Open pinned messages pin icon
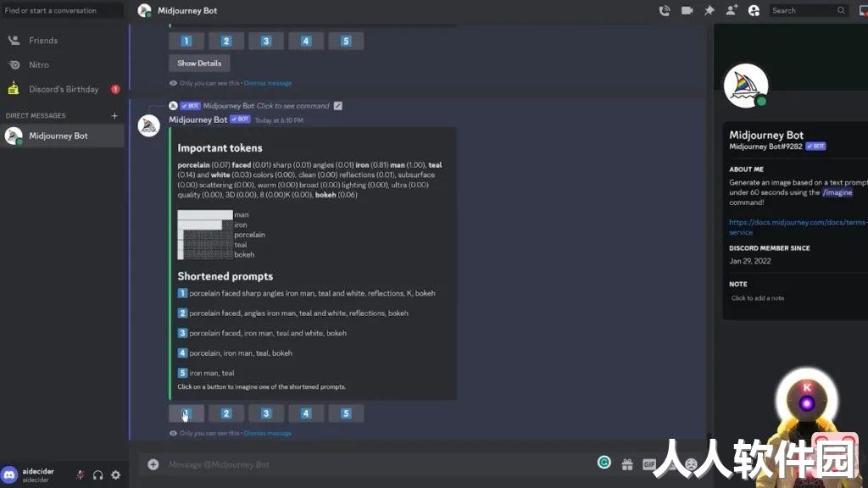The width and height of the screenshot is (868, 488). click(x=709, y=10)
